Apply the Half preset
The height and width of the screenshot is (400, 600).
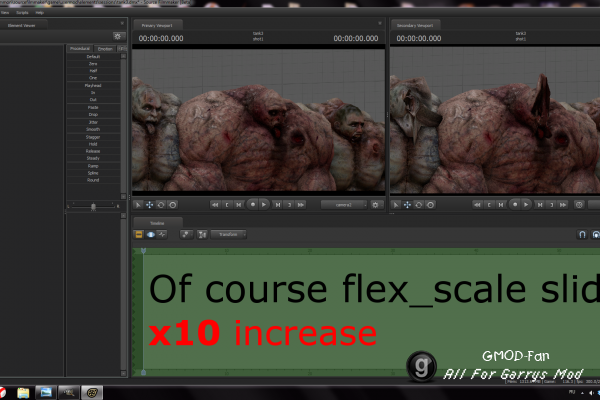(x=93, y=71)
